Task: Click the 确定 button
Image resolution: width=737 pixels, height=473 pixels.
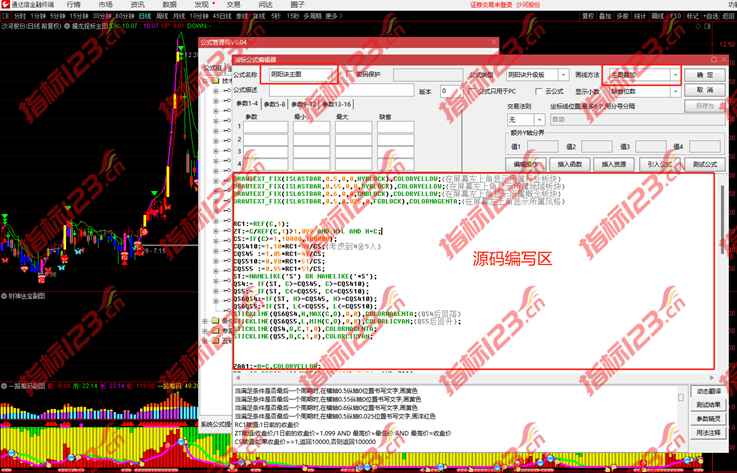Action: (x=705, y=75)
